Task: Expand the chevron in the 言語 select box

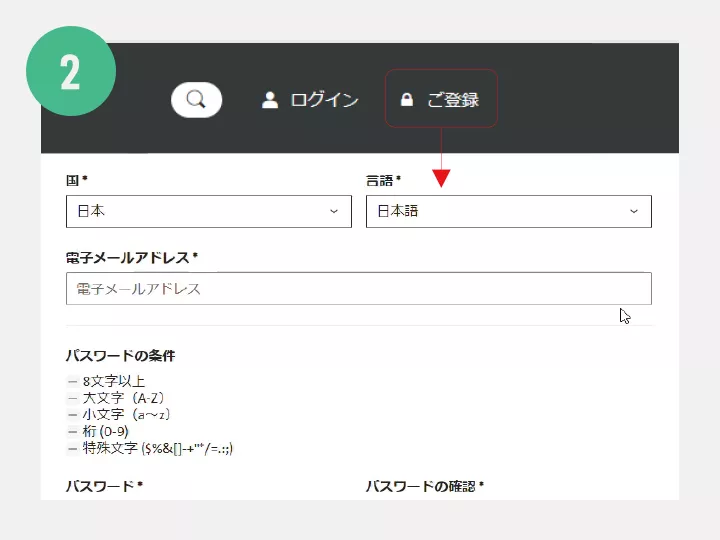Action: (x=634, y=211)
